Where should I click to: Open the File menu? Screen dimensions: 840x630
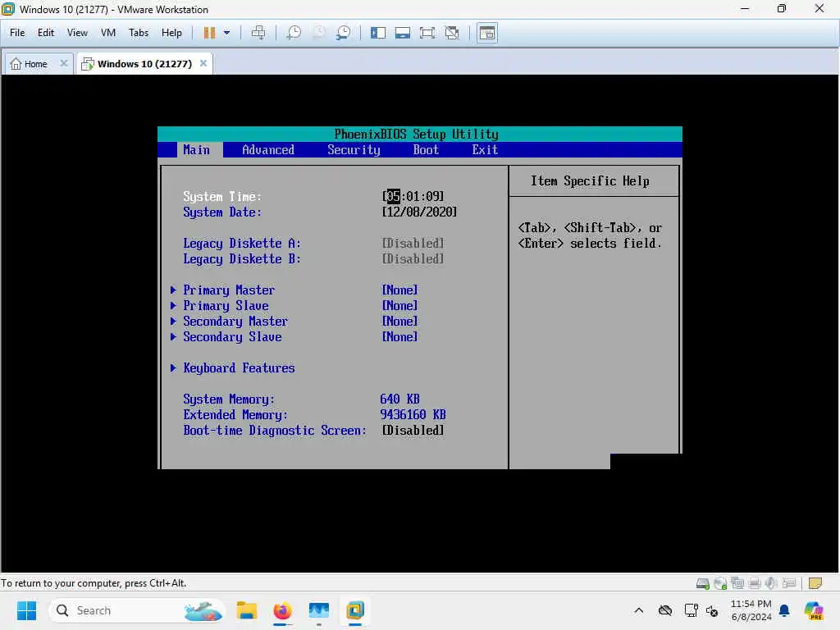pos(17,33)
